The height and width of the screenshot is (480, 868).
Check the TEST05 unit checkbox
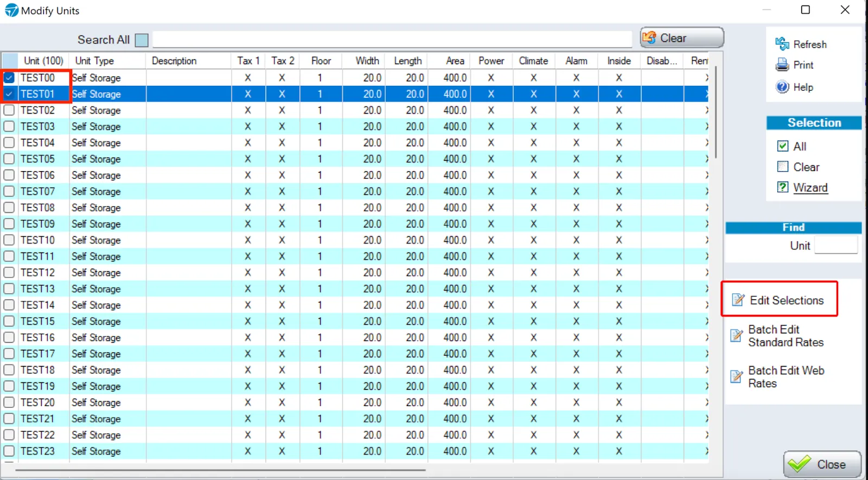pos(9,159)
